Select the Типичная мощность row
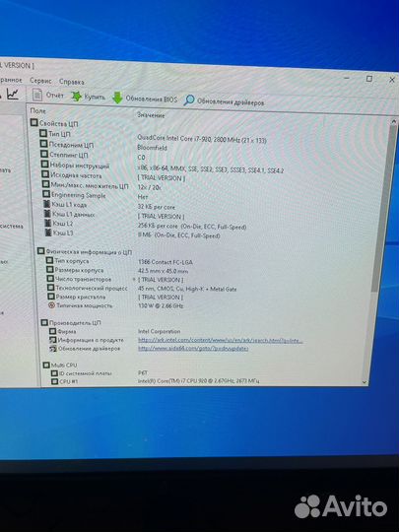The width and height of the screenshot is (399, 532). click(80, 305)
